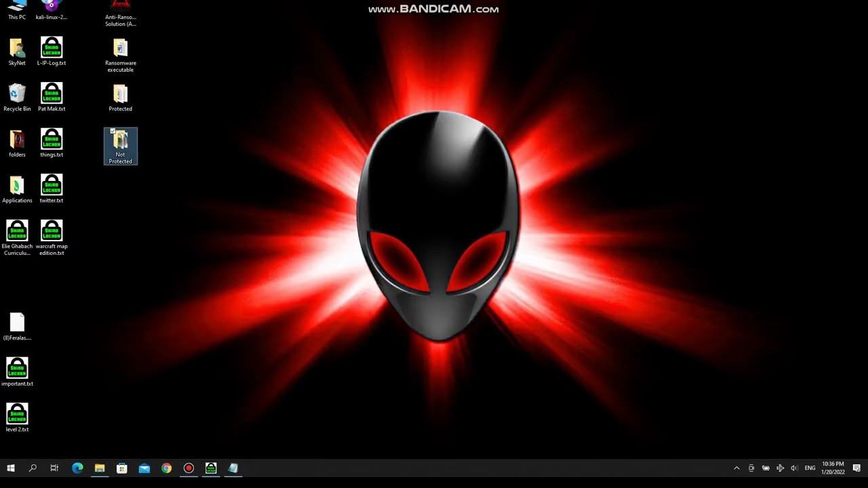Open Task View from the taskbar
868x488 pixels.
click(x=54, y=468)
